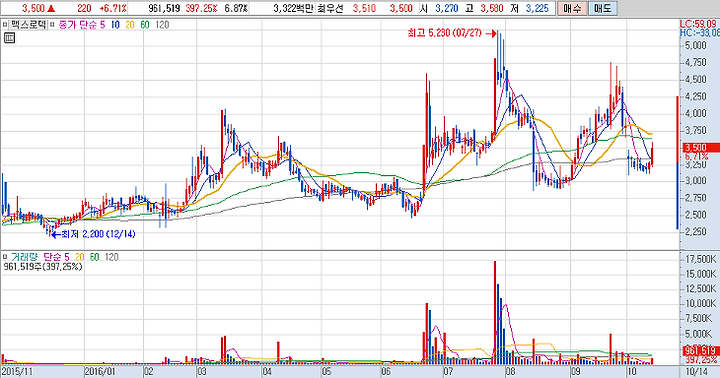The image size is (720, 378).
Task: Click the 10/14 date label at axis end
Action: tap(697, 372)
